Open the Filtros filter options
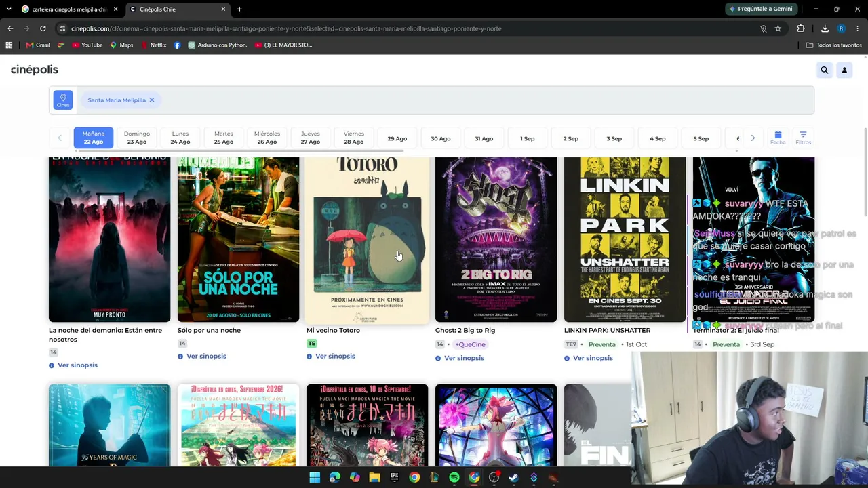The height and width of the screenshot is (488, 868). [803, 138]
